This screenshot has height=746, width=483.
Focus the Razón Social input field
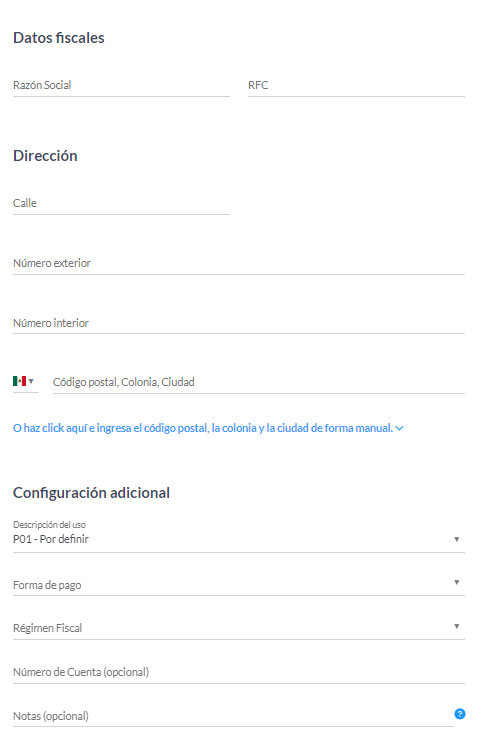(121, 86)
